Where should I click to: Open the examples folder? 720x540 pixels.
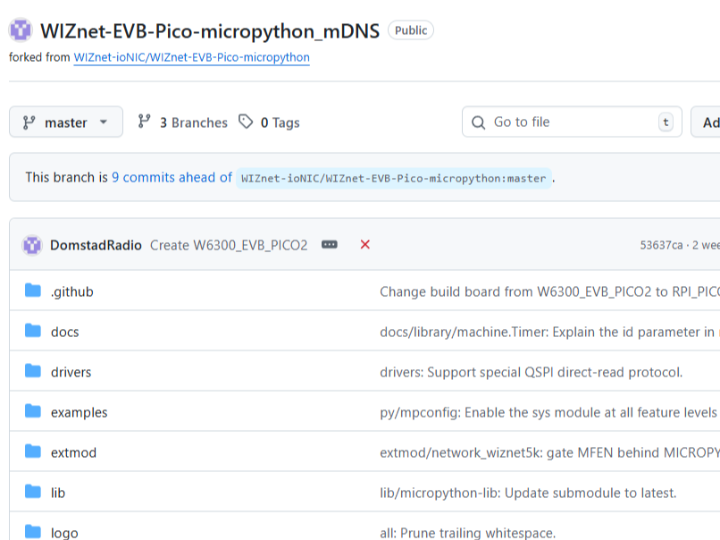79,412
